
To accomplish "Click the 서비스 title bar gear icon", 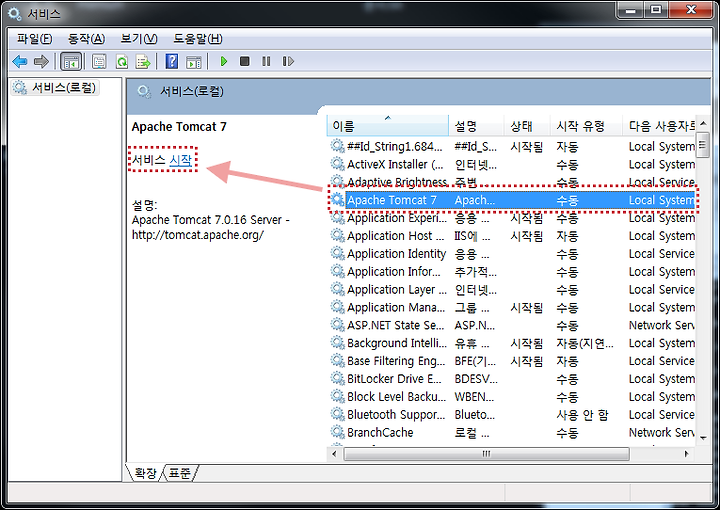I will coord(15,14).
